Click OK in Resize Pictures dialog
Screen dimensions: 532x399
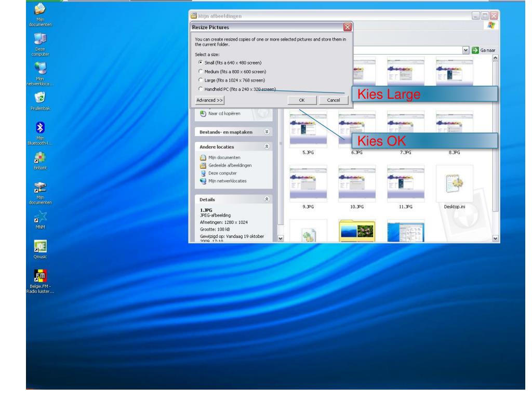pyautogui.click(x=302, y=100)
